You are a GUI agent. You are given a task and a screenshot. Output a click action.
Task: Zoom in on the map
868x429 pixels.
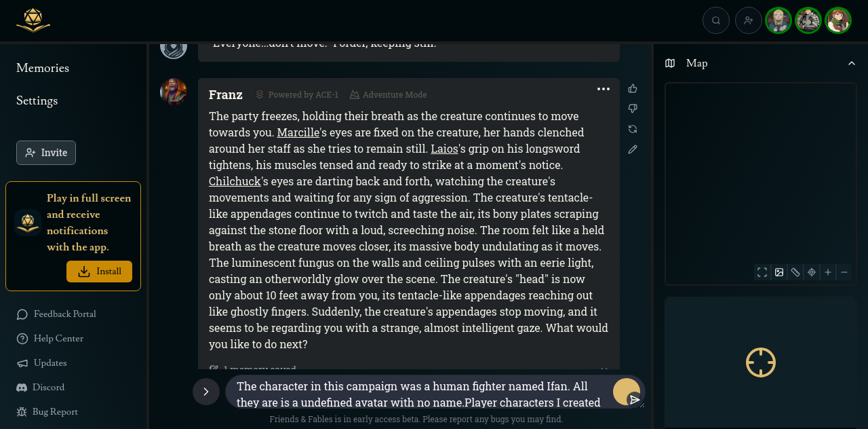click(x=828, y=272)
